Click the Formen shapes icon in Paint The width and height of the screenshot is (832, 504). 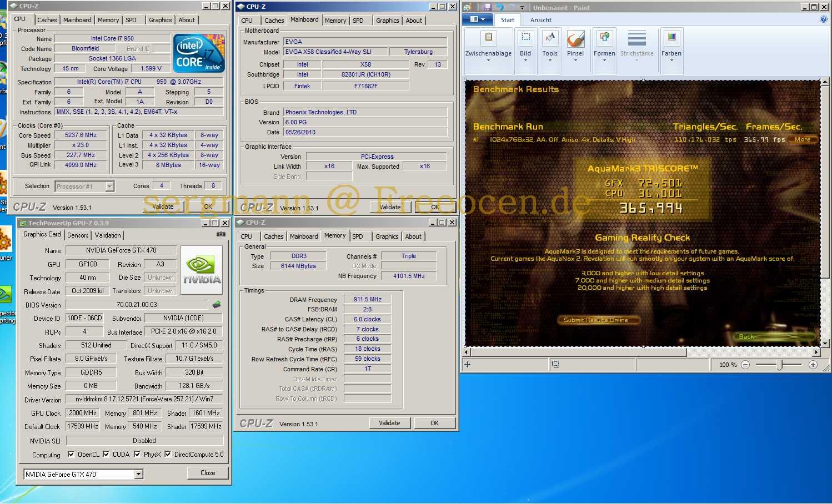pos(604,38)
